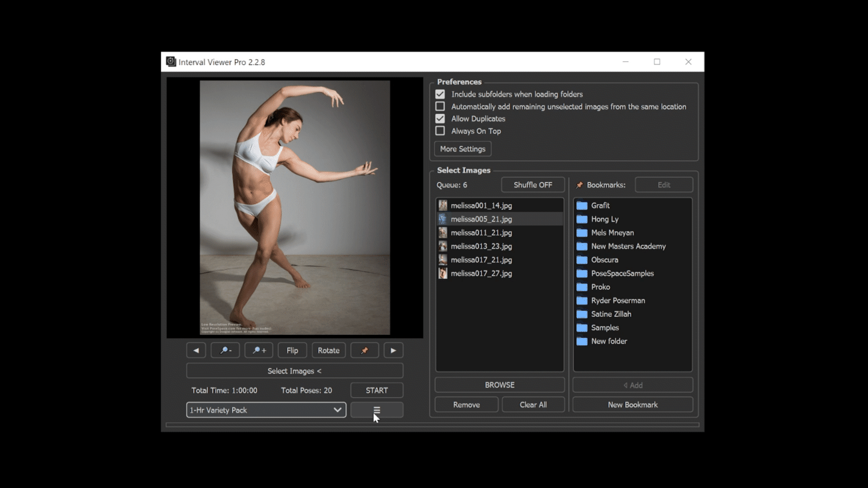Image resolution: width=868 pixels, height=488 pixels.
Task: Uncheck Allow Duplicates
Action: point(440,119)
